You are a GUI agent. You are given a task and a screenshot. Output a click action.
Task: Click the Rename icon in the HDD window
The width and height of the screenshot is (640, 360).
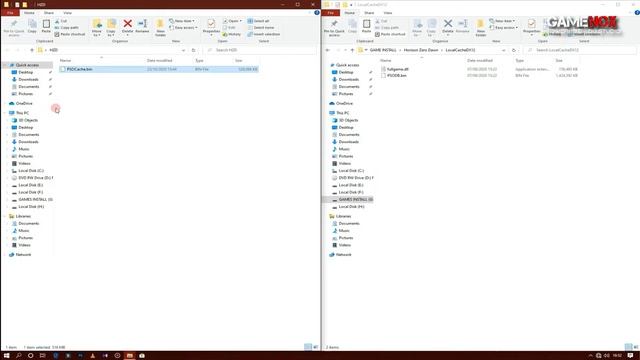(142, 26)
